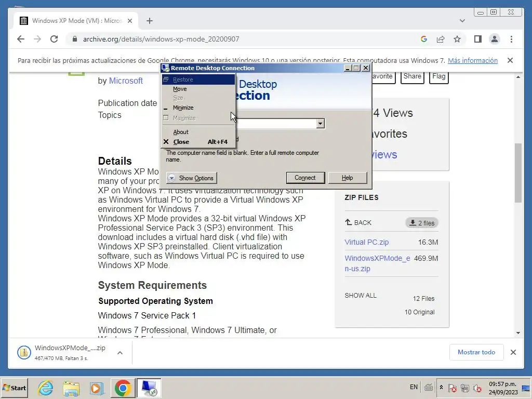Screen dimensions: 532x399
Task: Open the Microsoft author link
Action: click(x=126, y=81)
